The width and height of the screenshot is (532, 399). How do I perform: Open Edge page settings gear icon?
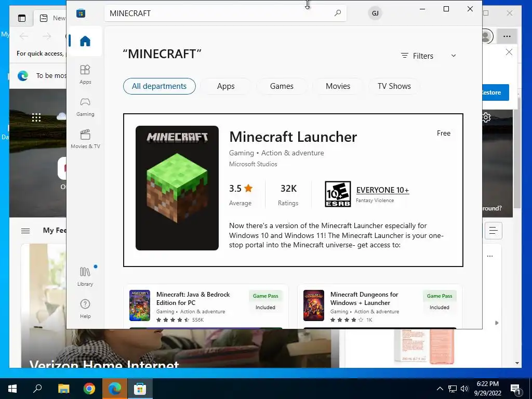click(x=486, y=118)
